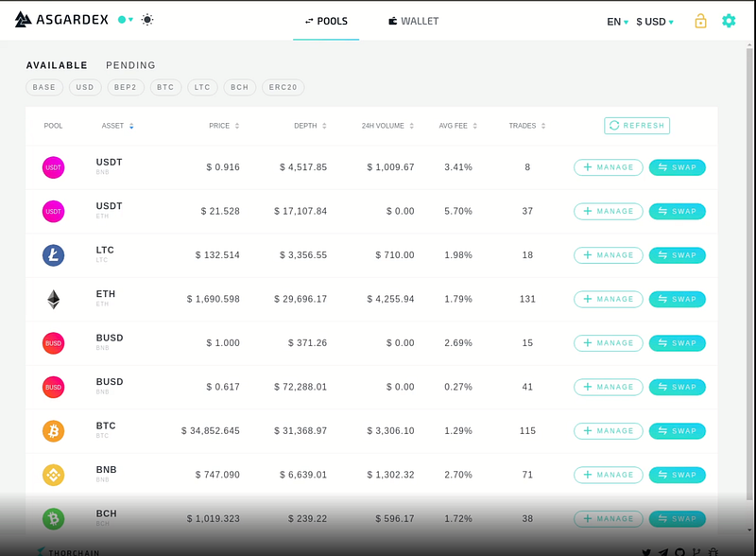
Task: Open the Pending pools tab
Action: (x=130, y=65)
